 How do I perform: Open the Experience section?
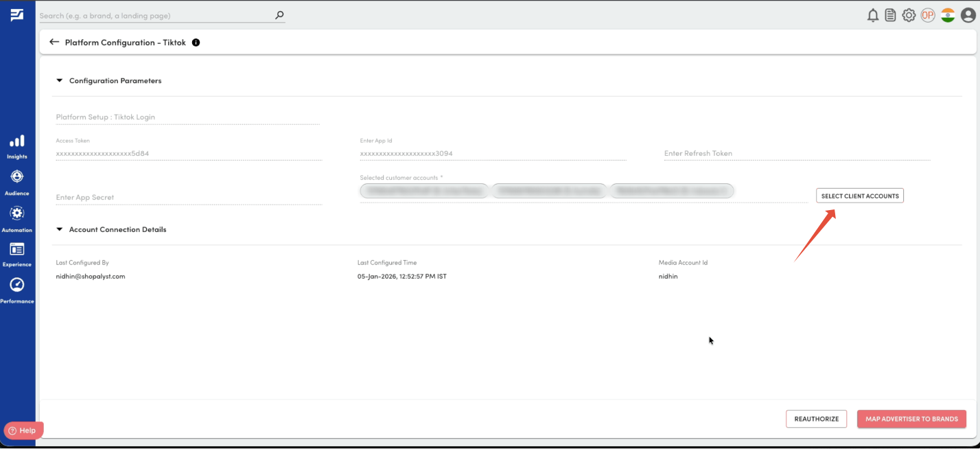pos(17,254)
